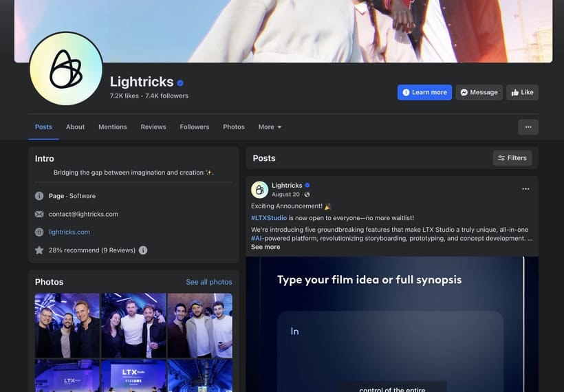Click the Lightricks profile picture logo
The width and height of the screenshot is (564, 392).
point(66,69)
